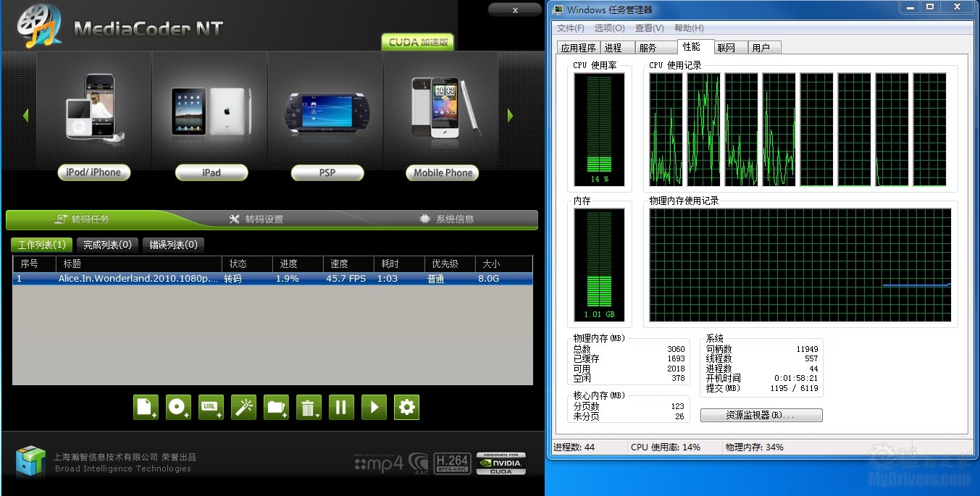Image resolution: width=980 pixels, height=496 pixels.
Task: Select the 进程 tab in Task Manager
Action: 613,48
